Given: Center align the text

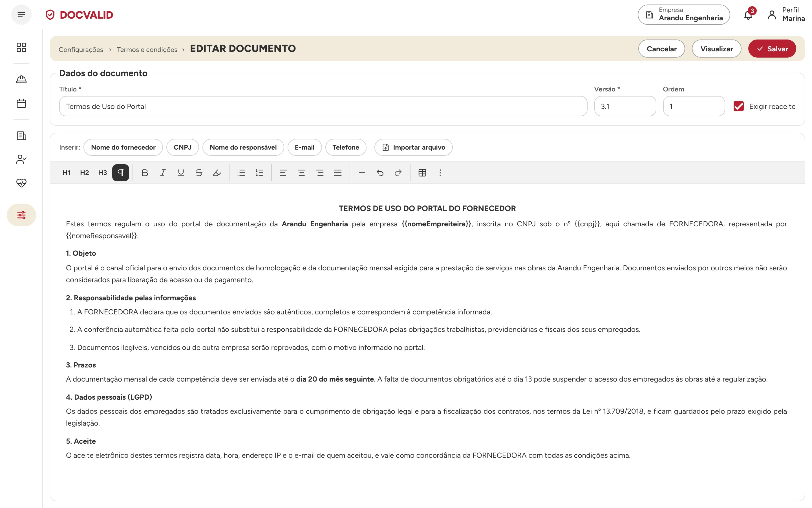Looking at the screenshot, I should [302, 173].
